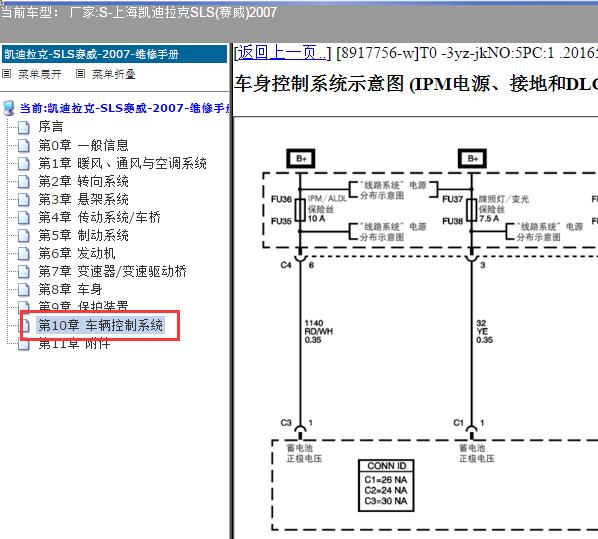Click the diagram title 车身控制系统示意图
This screenshot has height=539, width=598.
tap(319, 84)
